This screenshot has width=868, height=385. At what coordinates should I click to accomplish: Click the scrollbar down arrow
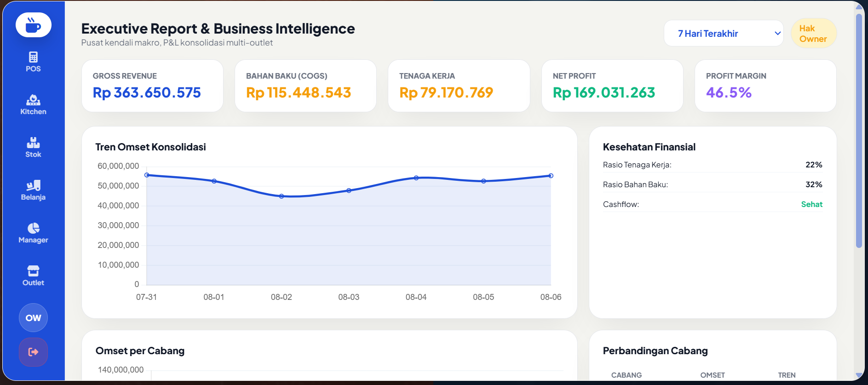pyautogui.click(x=859, y=375)
